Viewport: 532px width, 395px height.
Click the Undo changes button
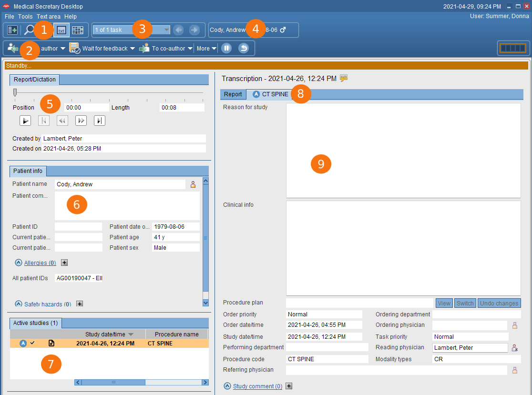(x=499, y=303)
